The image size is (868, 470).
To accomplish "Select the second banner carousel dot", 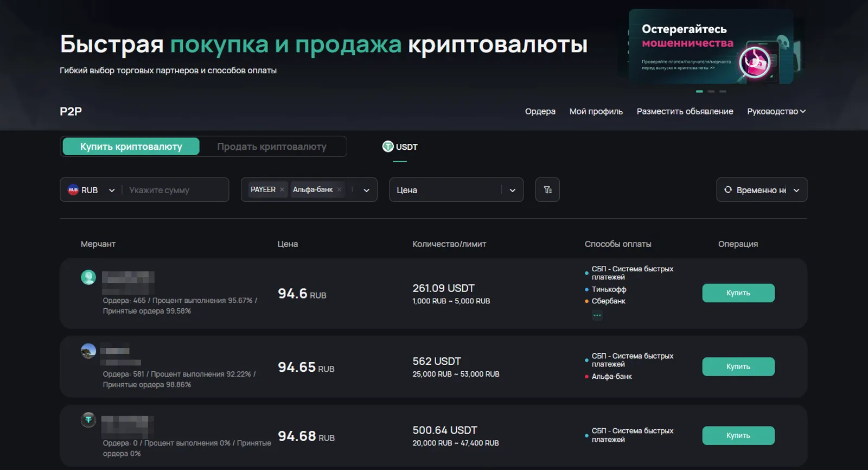I will coord(711,91).
